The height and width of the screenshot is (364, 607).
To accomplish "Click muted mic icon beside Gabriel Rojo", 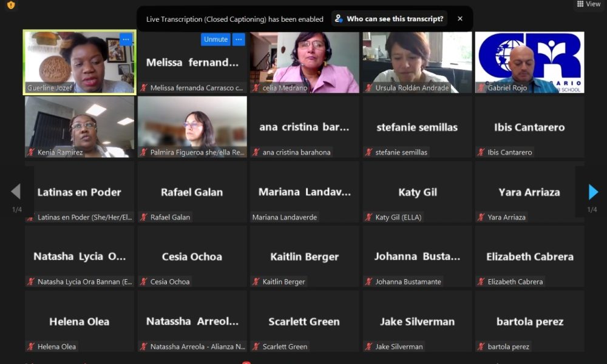I will click(481, 88).
